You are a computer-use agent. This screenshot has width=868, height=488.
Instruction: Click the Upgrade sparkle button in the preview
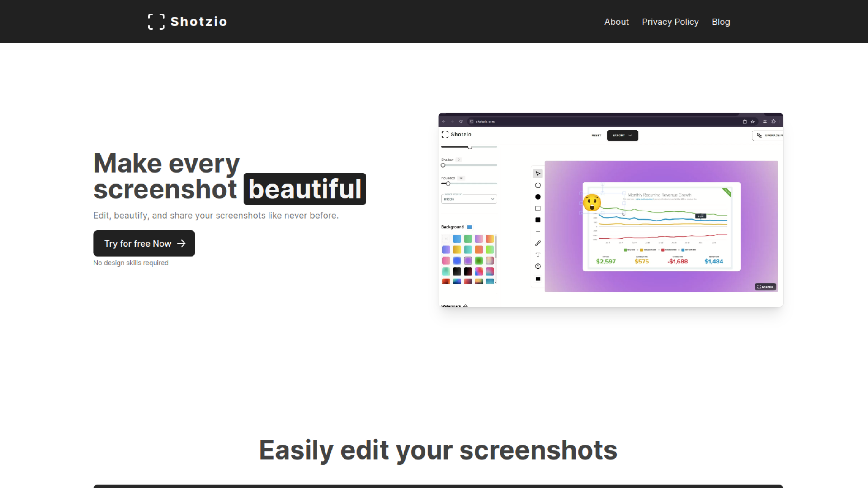(x=768, y=136)
